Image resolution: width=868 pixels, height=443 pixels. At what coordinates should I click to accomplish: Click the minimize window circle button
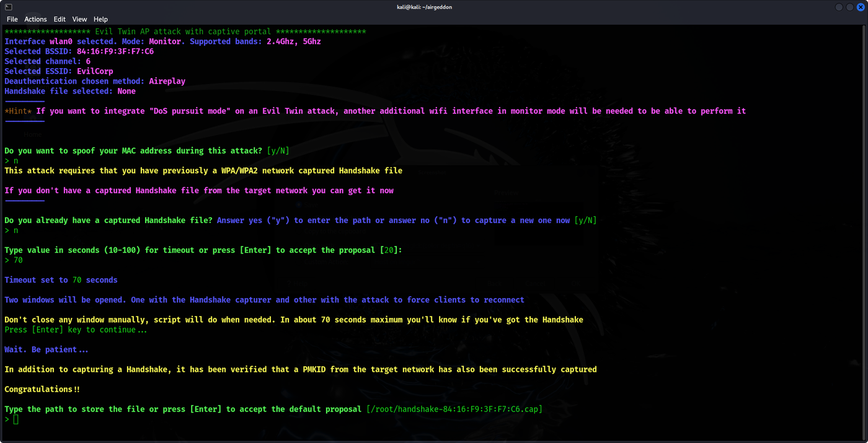[x=839, y=7]
